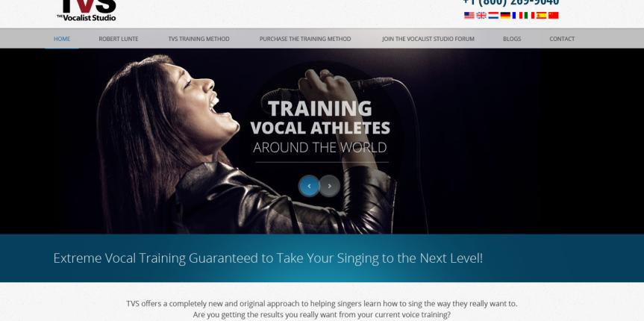Open the Contact page
This screenshot has width=644, height=321.
[562, 39]
